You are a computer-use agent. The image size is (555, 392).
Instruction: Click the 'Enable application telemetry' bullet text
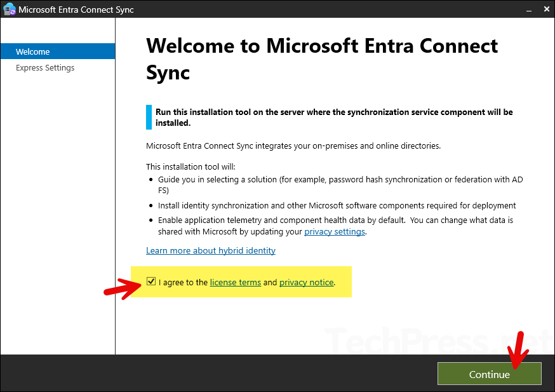[335, 226]
